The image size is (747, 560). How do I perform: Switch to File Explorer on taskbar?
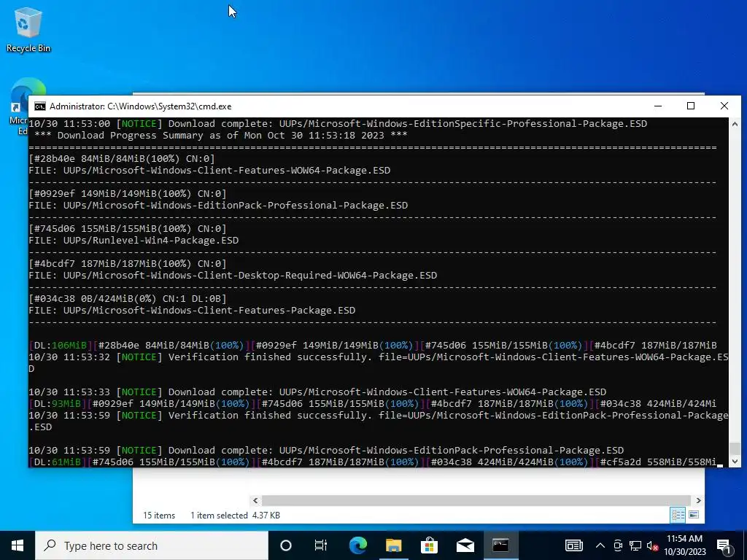pos(393,545)
